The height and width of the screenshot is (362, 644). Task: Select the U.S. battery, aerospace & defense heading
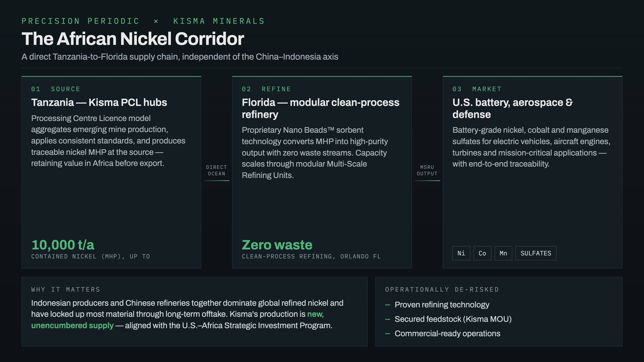click(x=513, y=108)
